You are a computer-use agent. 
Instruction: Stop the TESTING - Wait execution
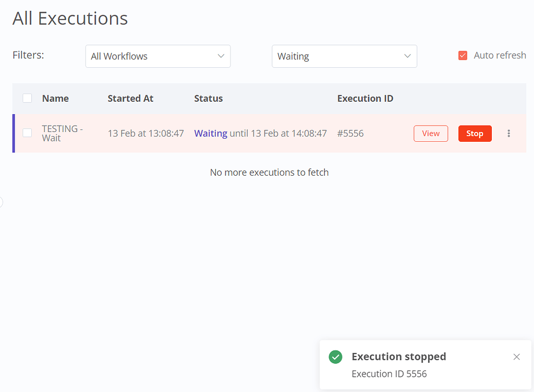pos(475,133)
